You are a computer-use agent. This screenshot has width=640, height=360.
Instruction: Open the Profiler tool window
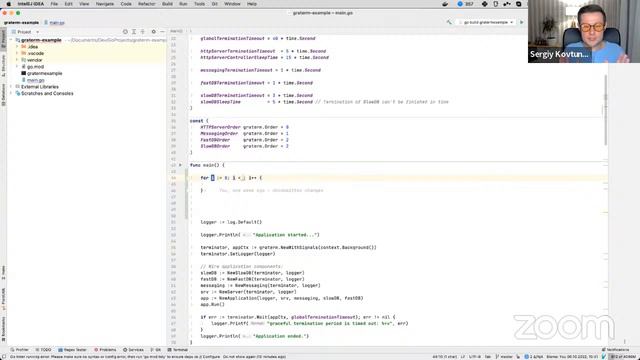click(20, 350)
